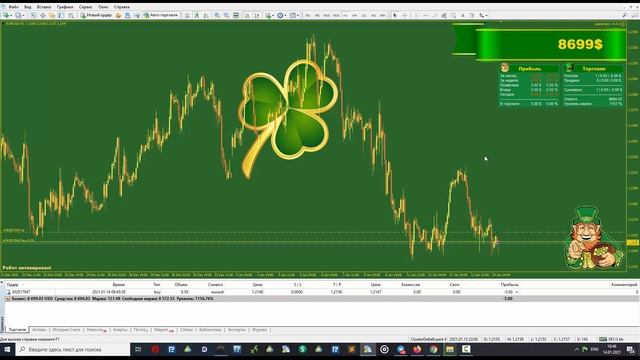640x360 pixels.
Task: Open a new chart window
Action: (x=6, y=15)
